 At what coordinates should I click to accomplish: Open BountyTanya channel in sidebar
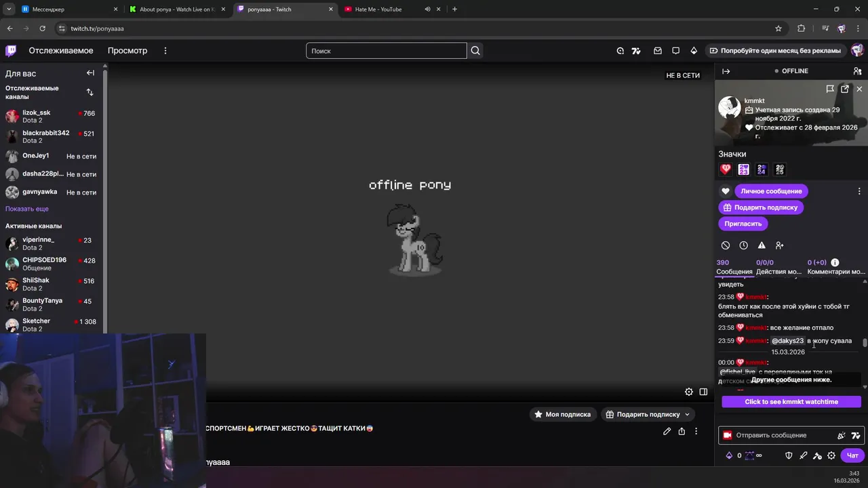[x=51, y=304]
